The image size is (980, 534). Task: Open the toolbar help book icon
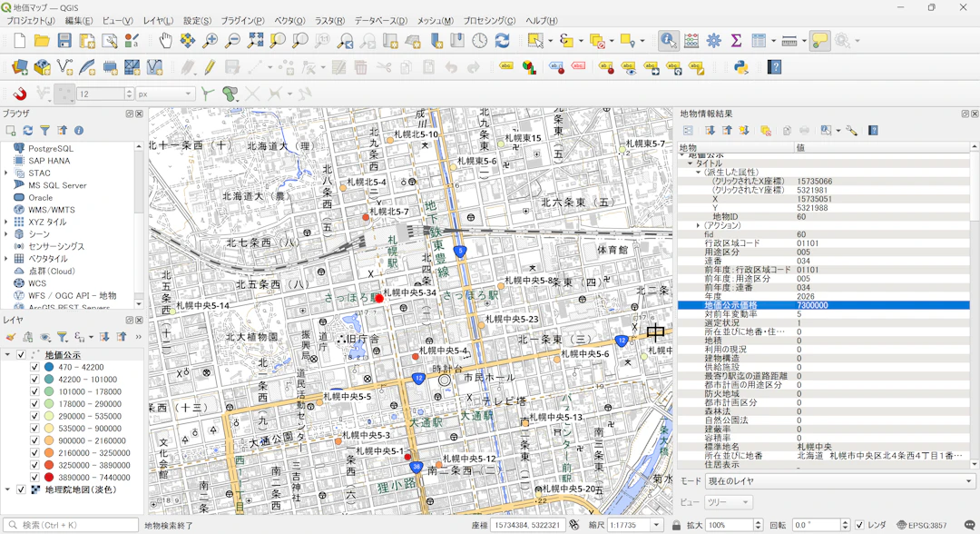[774, 67]
